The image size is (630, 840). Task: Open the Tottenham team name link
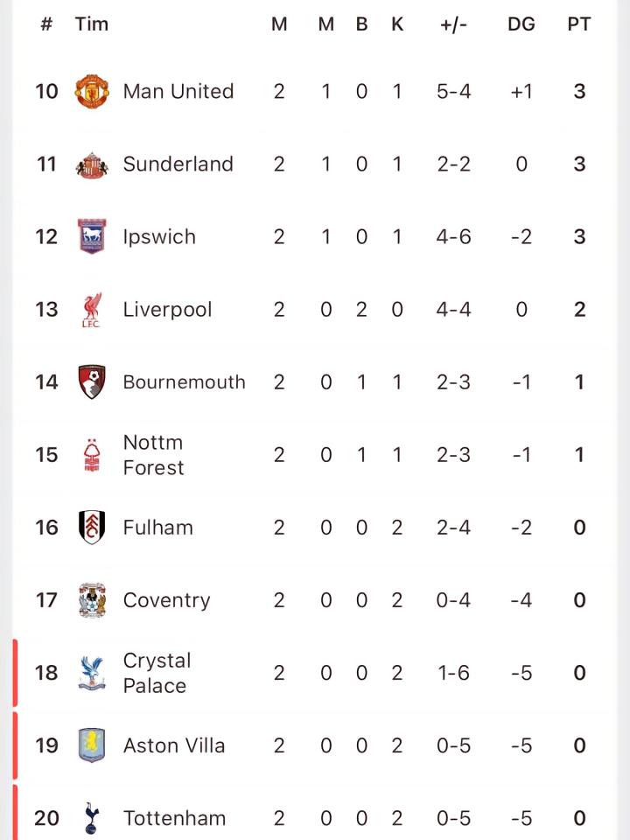coord(175,818)
